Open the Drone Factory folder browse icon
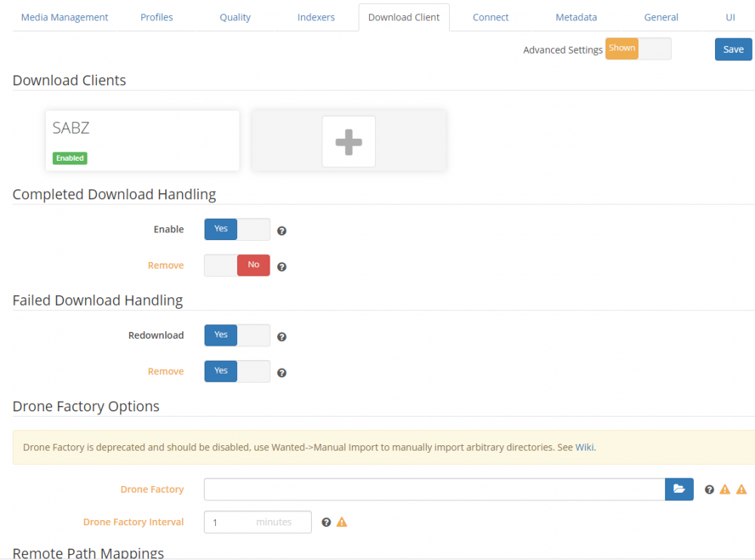 coord(679,489)
